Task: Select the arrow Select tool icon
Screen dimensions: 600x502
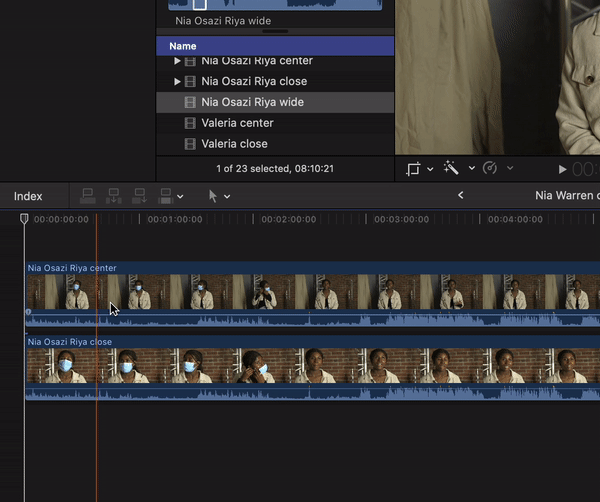Action: pos(213,196)
